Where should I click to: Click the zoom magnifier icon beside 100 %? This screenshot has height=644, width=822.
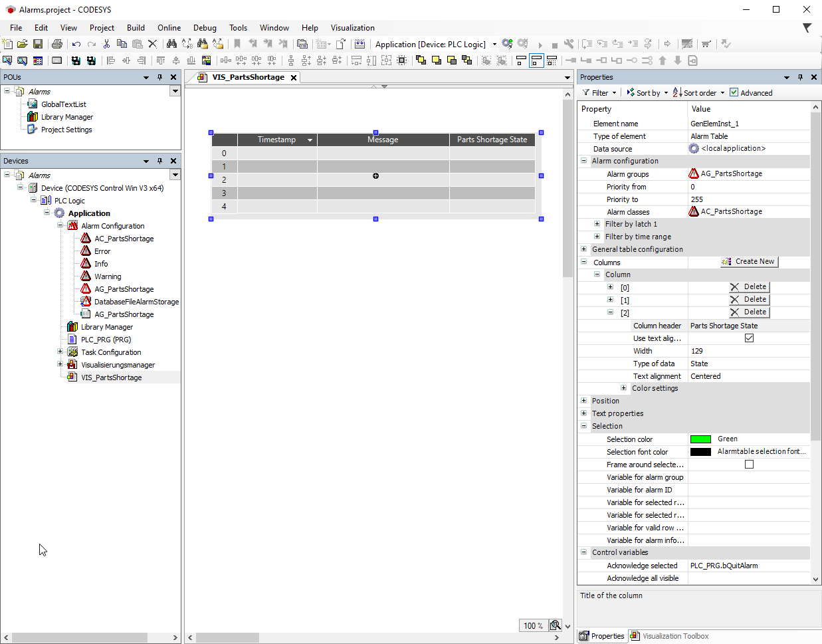click(555, 625)
